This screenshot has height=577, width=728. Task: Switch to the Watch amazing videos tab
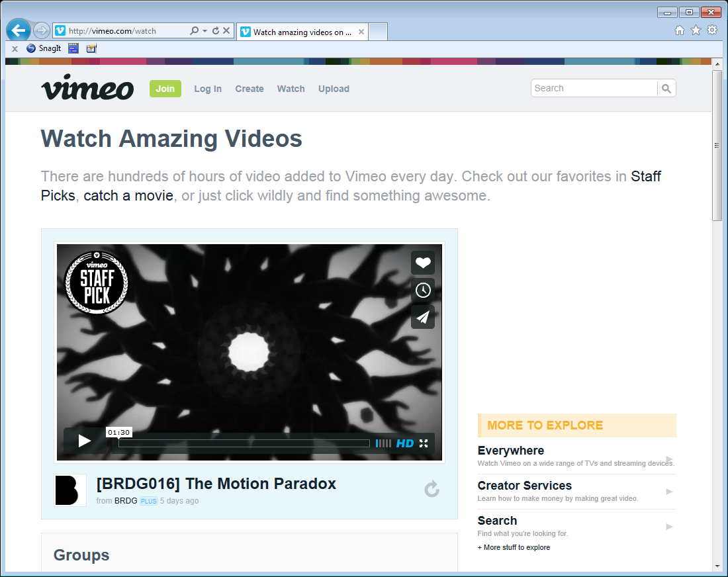(x=298, y=31)
